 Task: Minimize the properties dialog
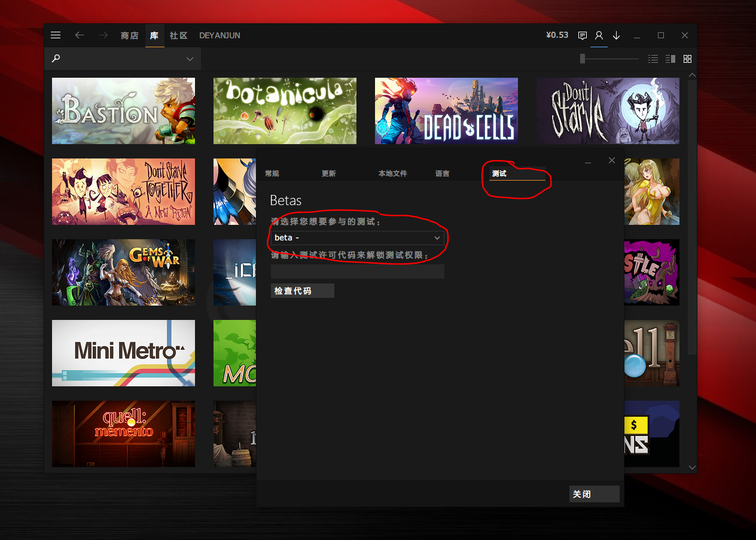pos(588,161)
